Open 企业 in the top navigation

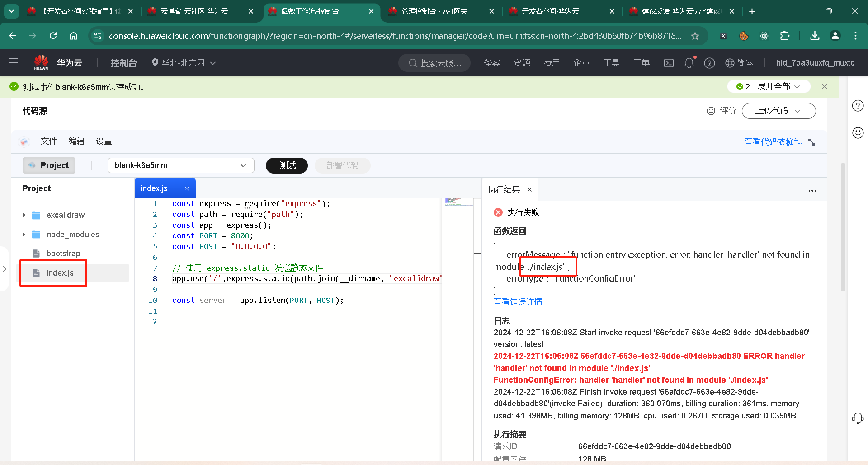(582, 63)
